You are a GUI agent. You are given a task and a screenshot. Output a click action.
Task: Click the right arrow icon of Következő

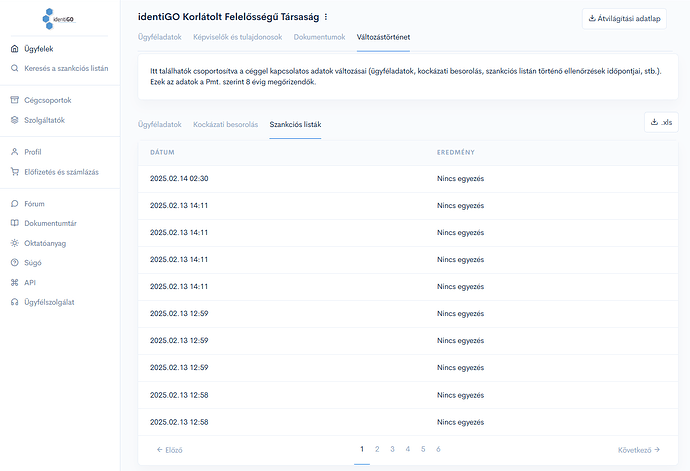coord(657,449)
